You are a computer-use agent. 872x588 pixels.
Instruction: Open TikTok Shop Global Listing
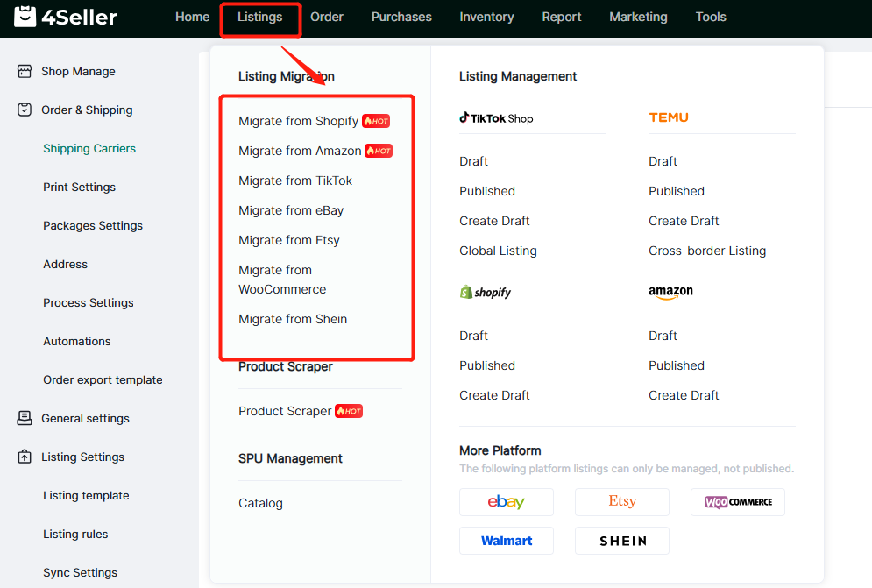(499, 251)
